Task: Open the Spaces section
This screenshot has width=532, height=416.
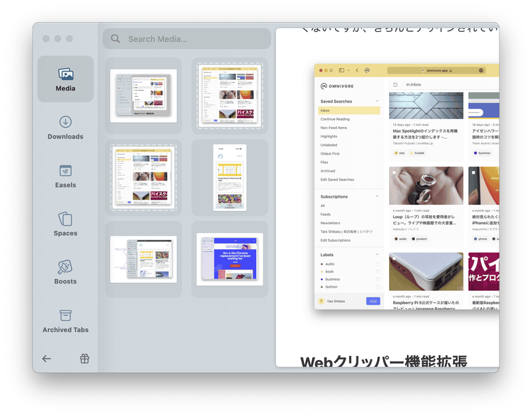Action: point(65,224)
